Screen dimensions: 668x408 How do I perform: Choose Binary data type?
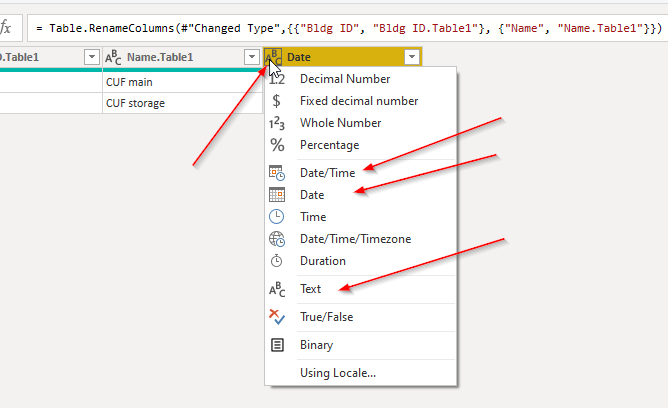[x=361, y=345]
